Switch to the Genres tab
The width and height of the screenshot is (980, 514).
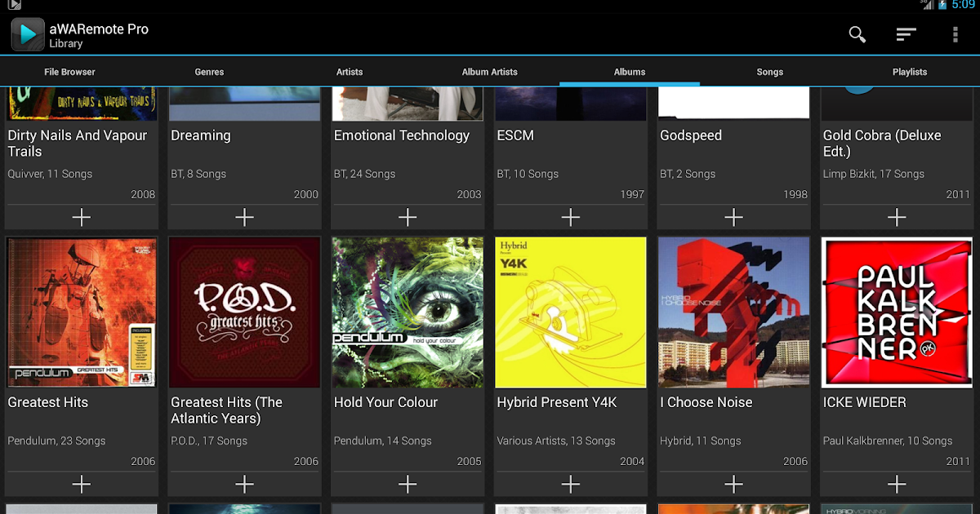click(x=209, y=72)
